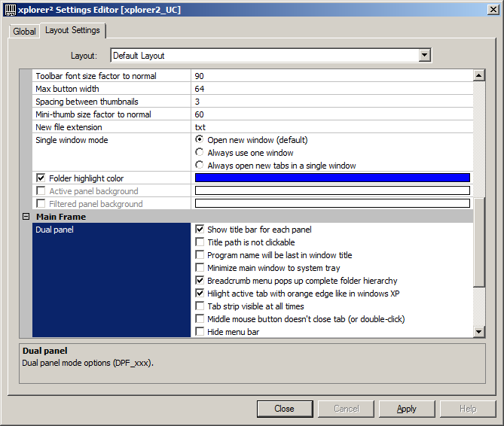
Task: Switch to the Global tab
Action: tap(24, 32)
